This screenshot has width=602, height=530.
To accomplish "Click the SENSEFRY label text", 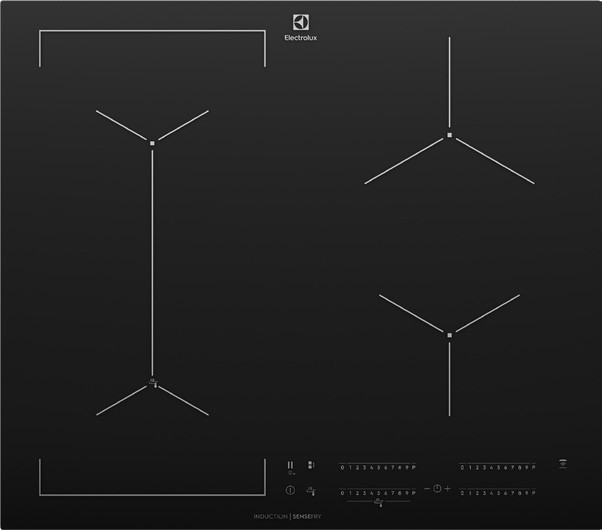I will (x=307, y=515).
